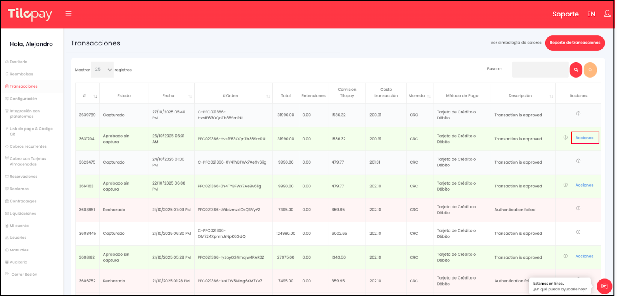This screenshot has width=644, height=296.
Task: Open Reembolsos in the sidebar
Action: click(x=21, y=74)
